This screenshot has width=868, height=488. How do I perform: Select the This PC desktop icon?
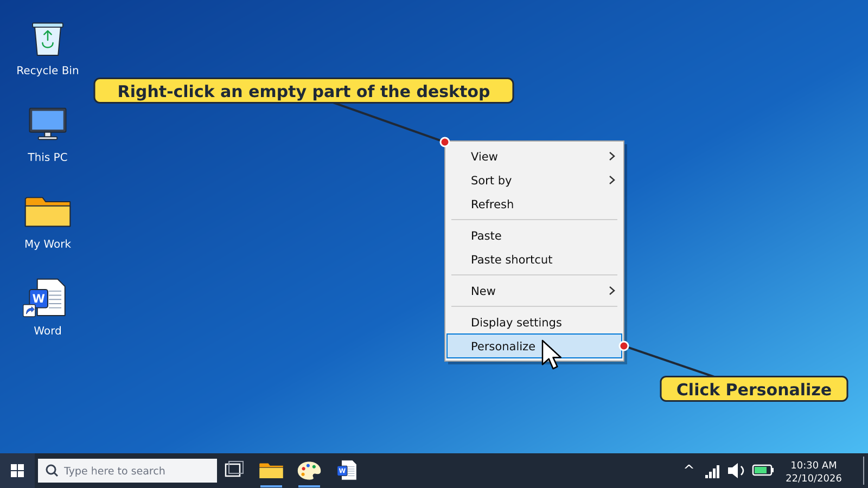tap(48, 136)
